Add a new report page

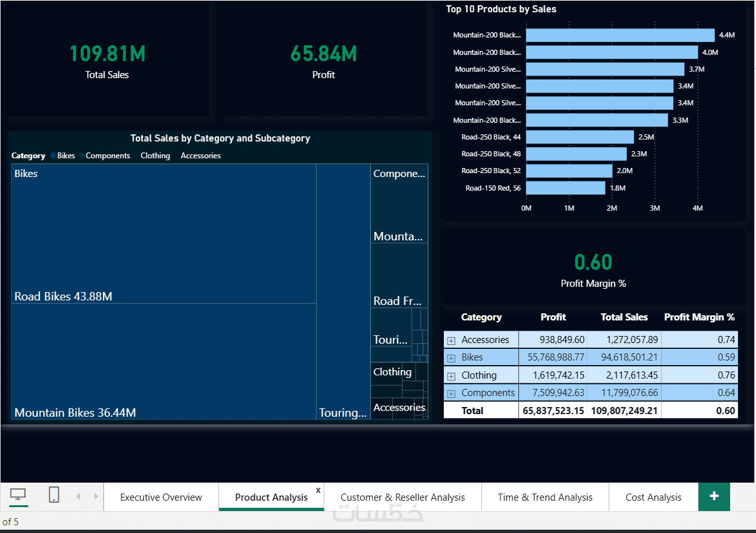click(714, 496)
